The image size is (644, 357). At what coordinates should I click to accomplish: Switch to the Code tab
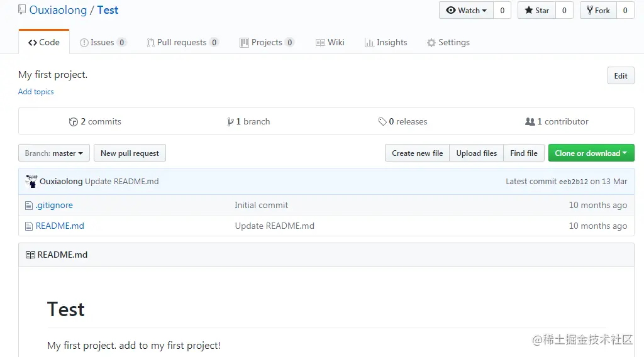pyautogui.click(x=44, y=42)
